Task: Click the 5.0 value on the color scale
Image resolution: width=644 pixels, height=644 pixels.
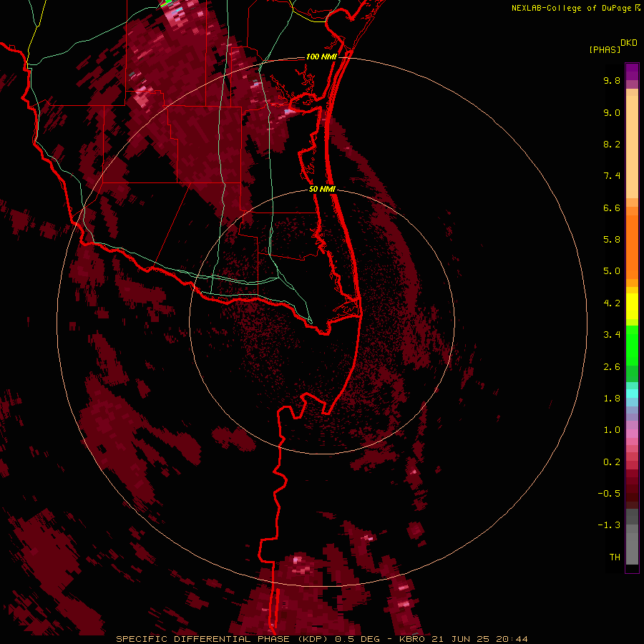Action: point(612,271)
